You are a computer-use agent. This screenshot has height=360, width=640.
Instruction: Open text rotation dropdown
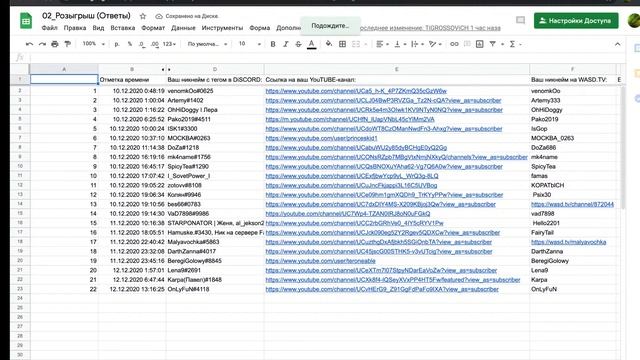pos(435,44)
